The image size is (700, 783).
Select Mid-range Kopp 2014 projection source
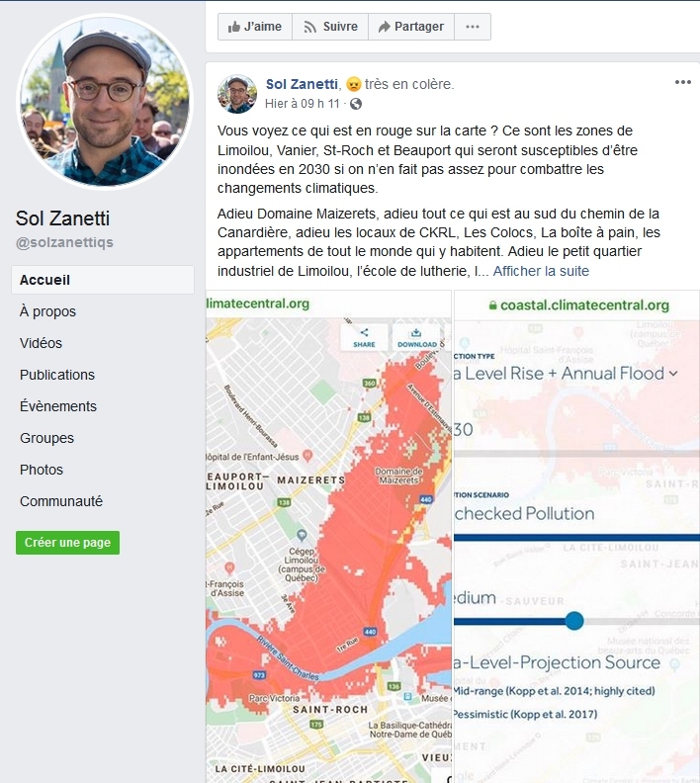point(555,691)
